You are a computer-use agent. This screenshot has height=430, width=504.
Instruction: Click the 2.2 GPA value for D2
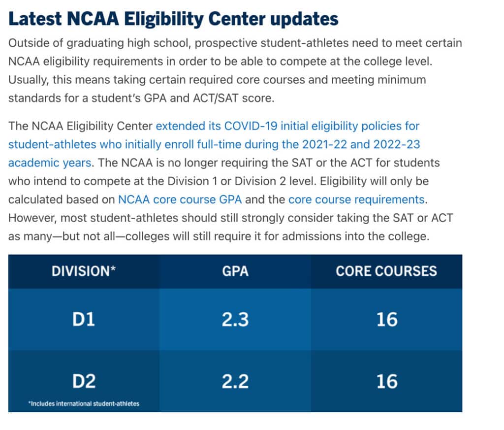point(235,381)
